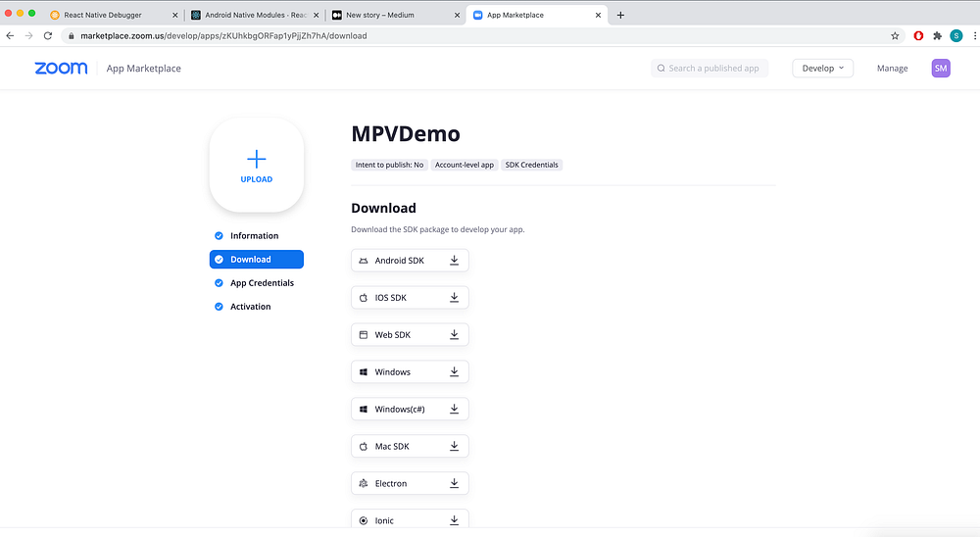Click the Electron atom icon
Image resolution: width=980 pixels, height=537 pixels.
[364, 483]
